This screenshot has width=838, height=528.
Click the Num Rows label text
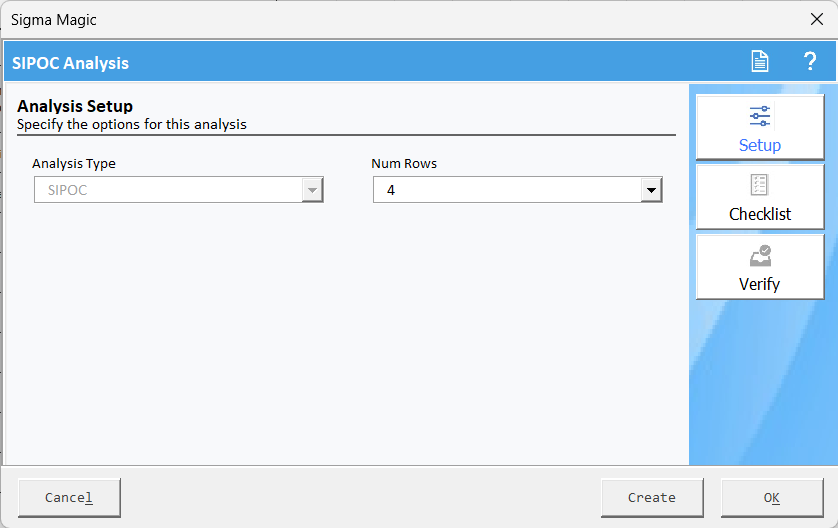(x=404, y=164)
